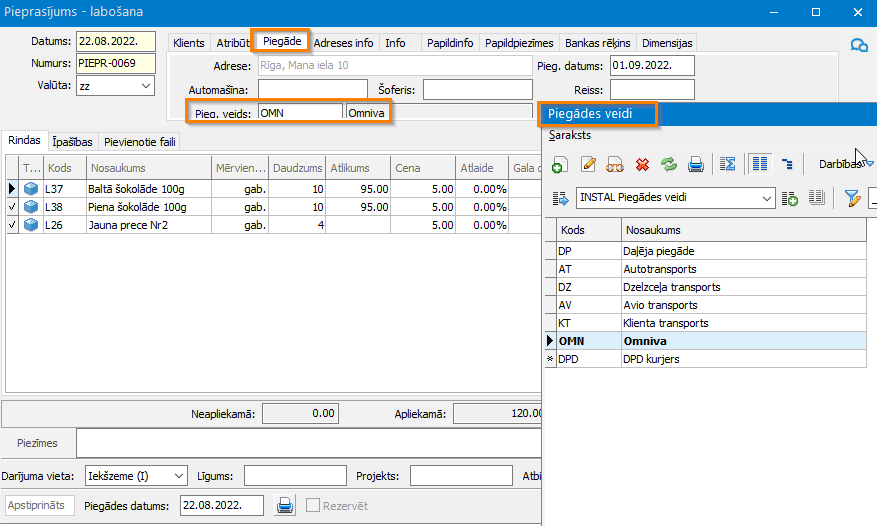
Task: Open the filter funnel icon
Action: (853, 198)
